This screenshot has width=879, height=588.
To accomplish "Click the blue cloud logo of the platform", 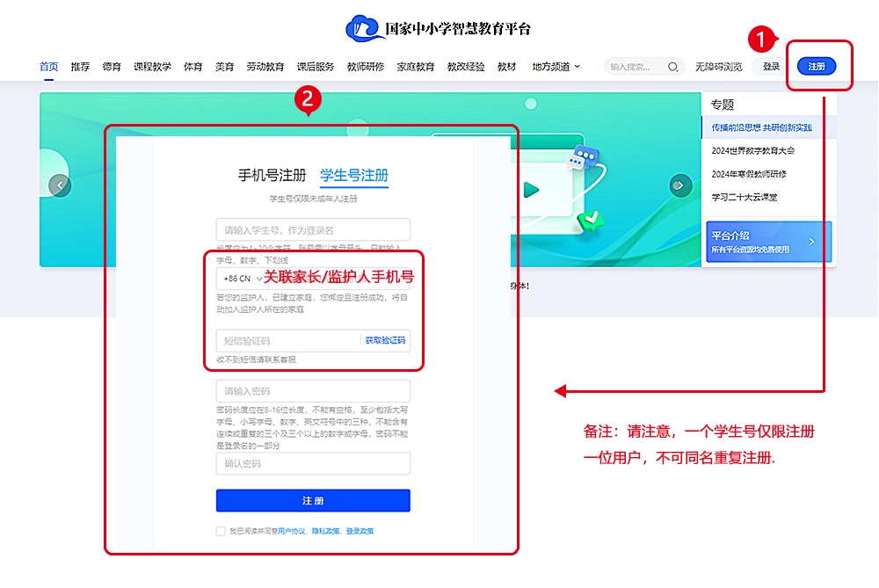I will [x=361, y=27].
